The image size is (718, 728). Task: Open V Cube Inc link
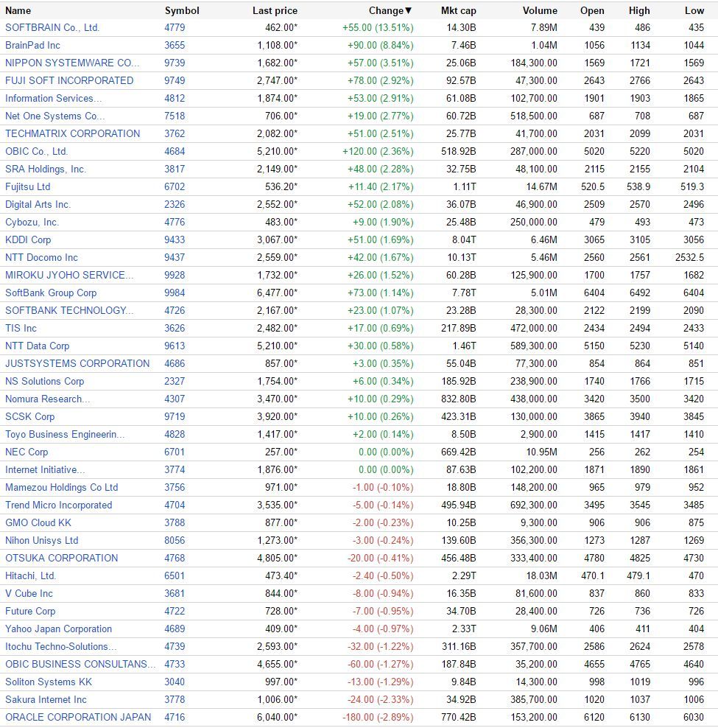[x=29, y=593]
